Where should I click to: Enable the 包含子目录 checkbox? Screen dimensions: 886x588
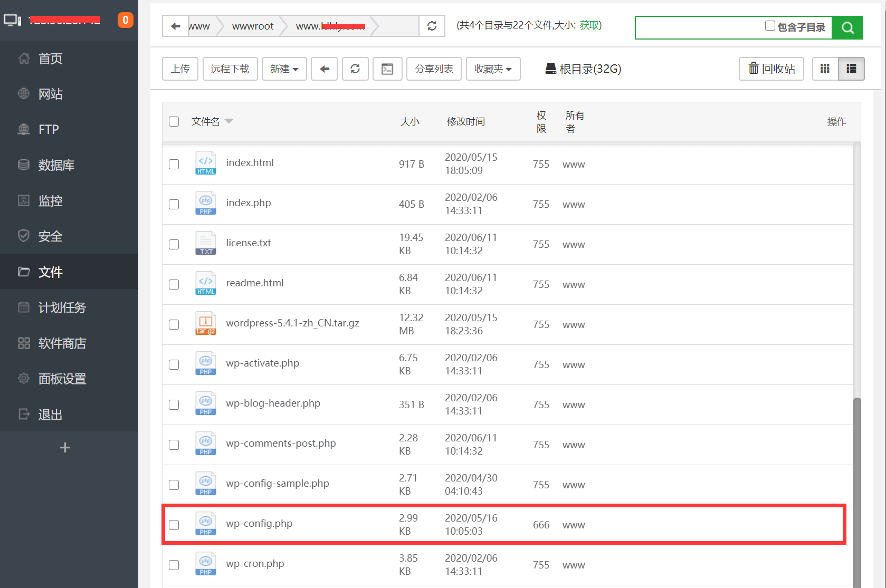770,26
